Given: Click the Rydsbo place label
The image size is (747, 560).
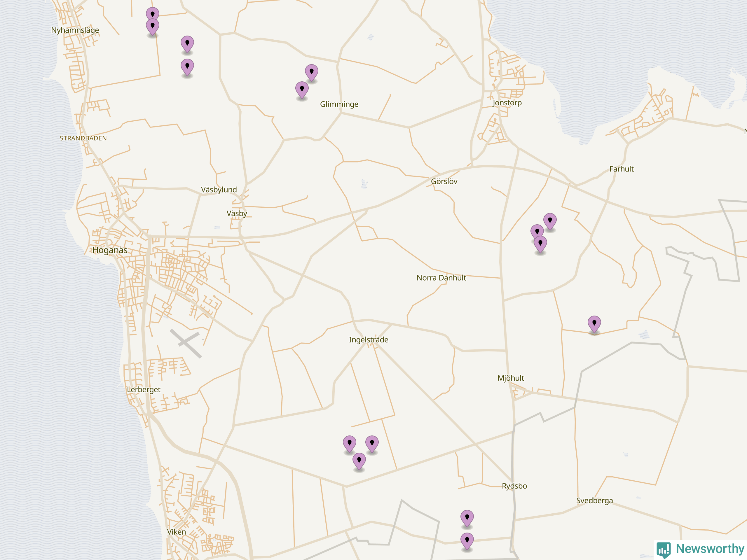Looking at the screenshot, I should tap(514, 486).
